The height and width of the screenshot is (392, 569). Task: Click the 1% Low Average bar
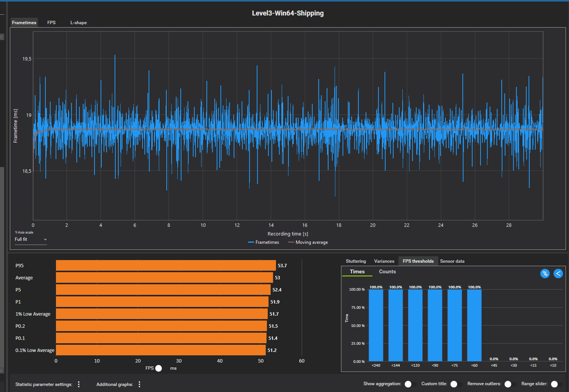click(162, 314)
